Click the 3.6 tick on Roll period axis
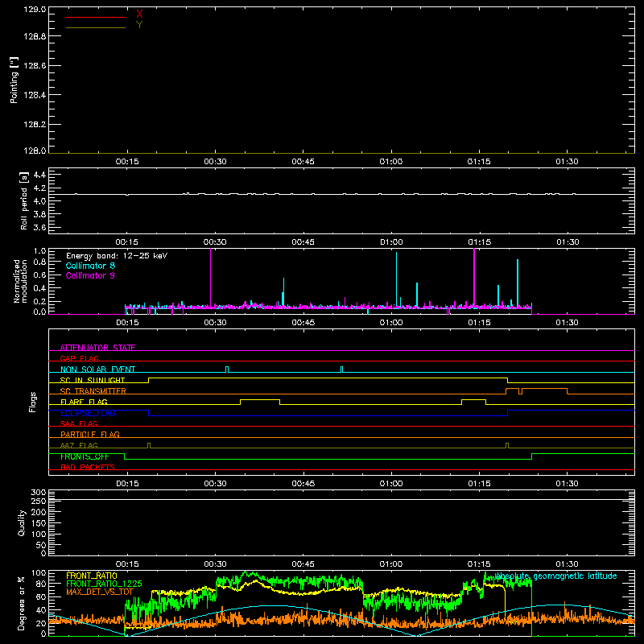 (39, 227)
